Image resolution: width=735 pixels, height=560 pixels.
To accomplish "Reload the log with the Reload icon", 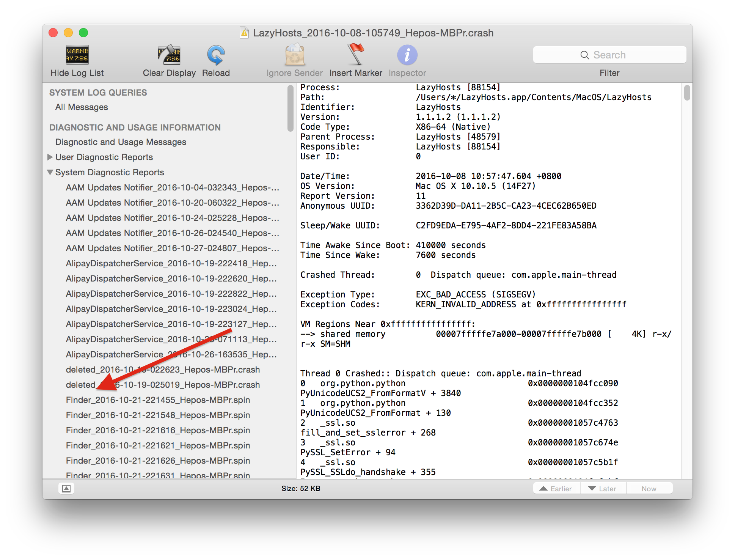I will [216, 55].
